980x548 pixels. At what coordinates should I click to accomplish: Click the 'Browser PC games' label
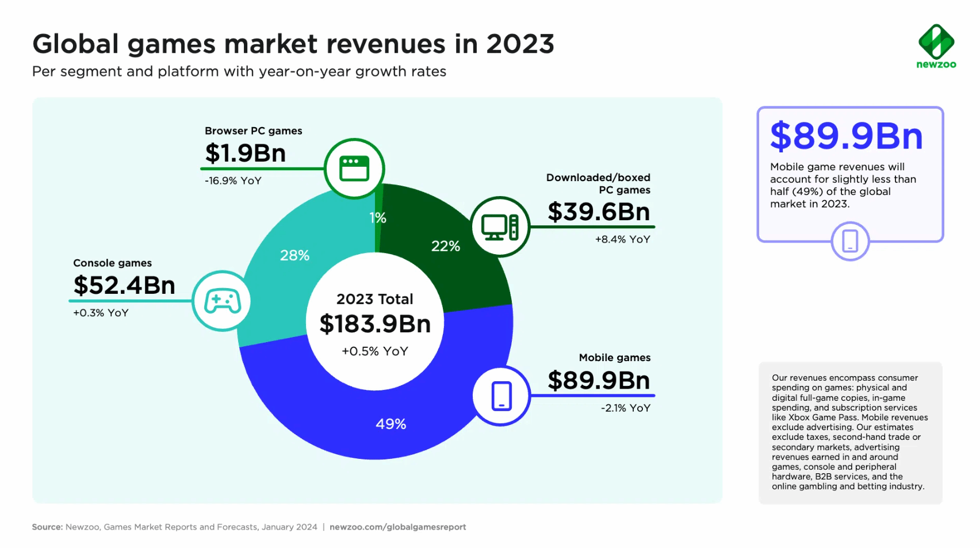(x=254, y=131)
